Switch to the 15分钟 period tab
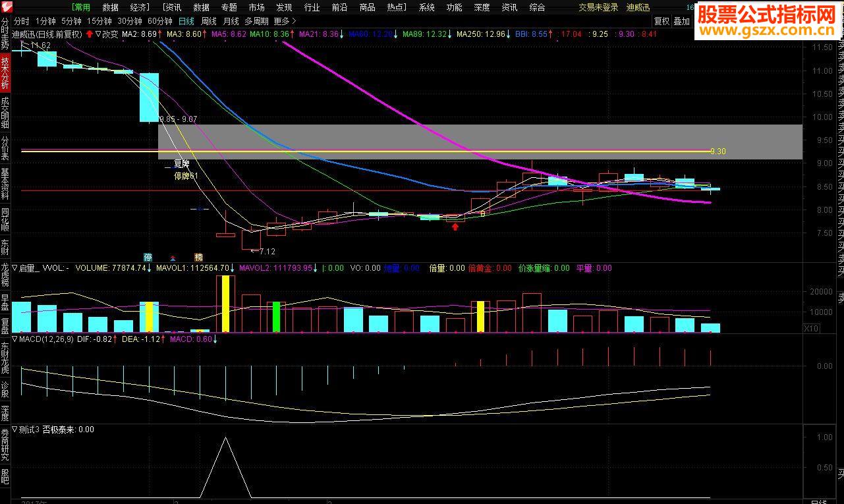The height and width of the screenshot is (504, 844). pos(99,21)
